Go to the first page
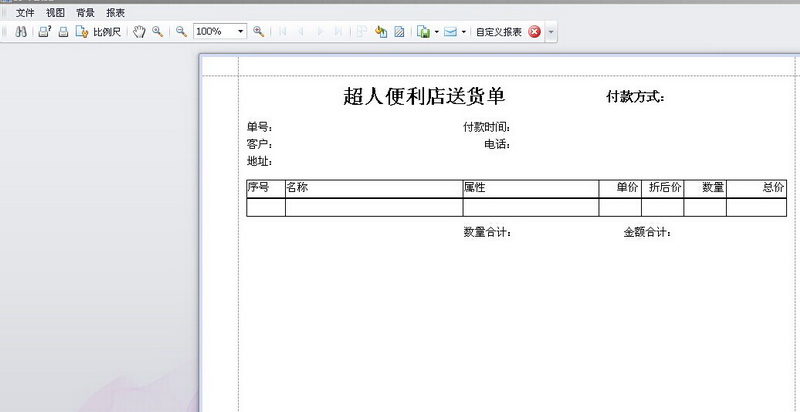The height and width of the screenshot is (412, 800). pyautogui.click(x=283, y=32)
